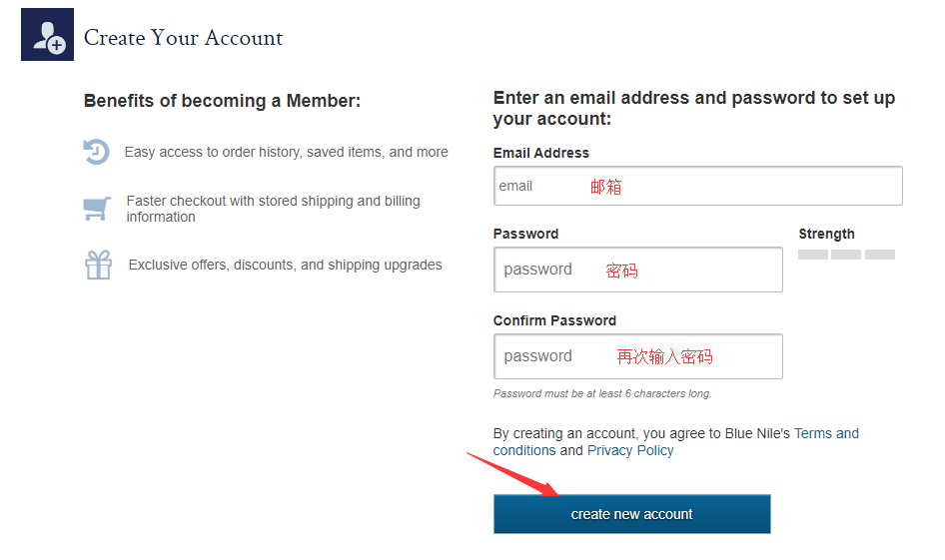Focus the Email Address input field

[697, 186]
